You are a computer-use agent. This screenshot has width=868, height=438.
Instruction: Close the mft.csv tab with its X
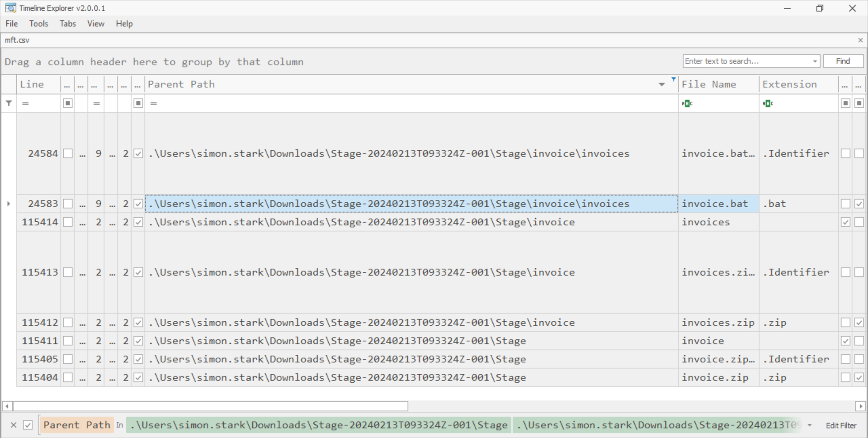[860, 40]
